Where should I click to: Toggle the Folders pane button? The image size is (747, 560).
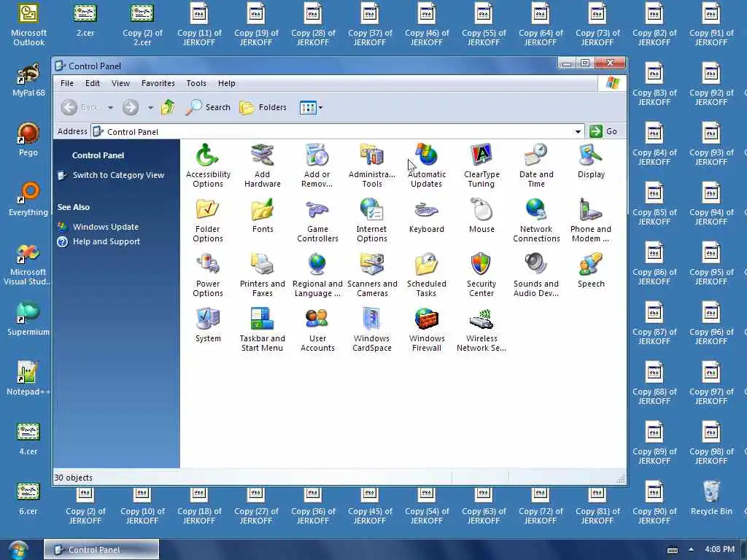coord(263,108)
